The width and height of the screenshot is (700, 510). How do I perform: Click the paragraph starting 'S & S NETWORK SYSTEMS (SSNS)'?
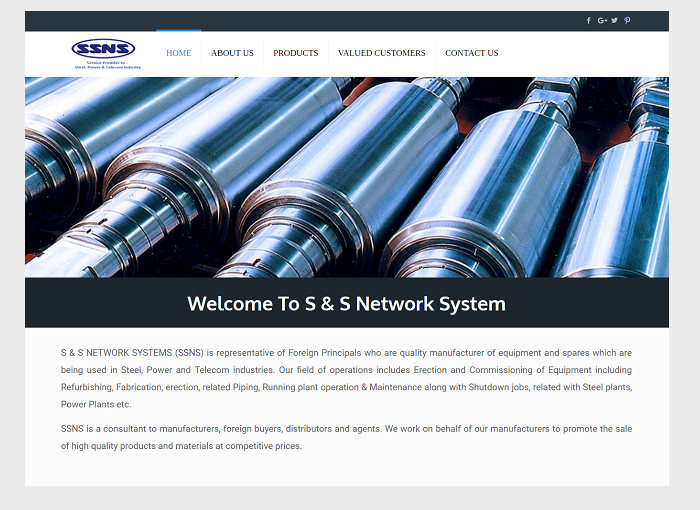pos(346,379)
